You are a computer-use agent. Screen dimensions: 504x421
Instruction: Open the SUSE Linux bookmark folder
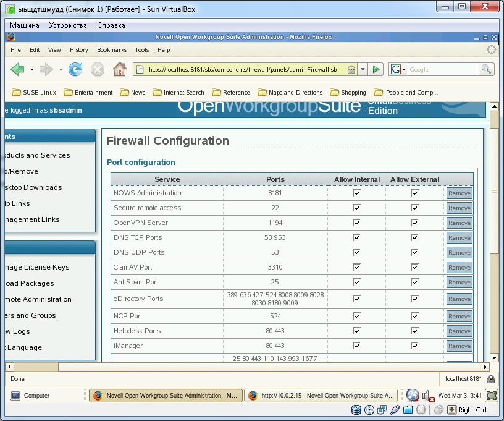[x=34, y=93]
